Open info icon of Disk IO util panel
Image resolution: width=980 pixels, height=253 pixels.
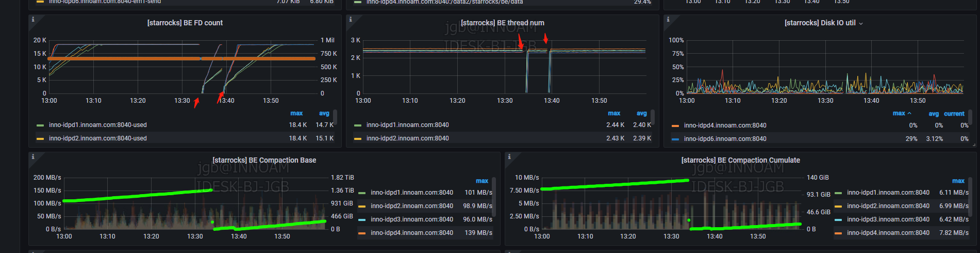[x=668, y=19]
